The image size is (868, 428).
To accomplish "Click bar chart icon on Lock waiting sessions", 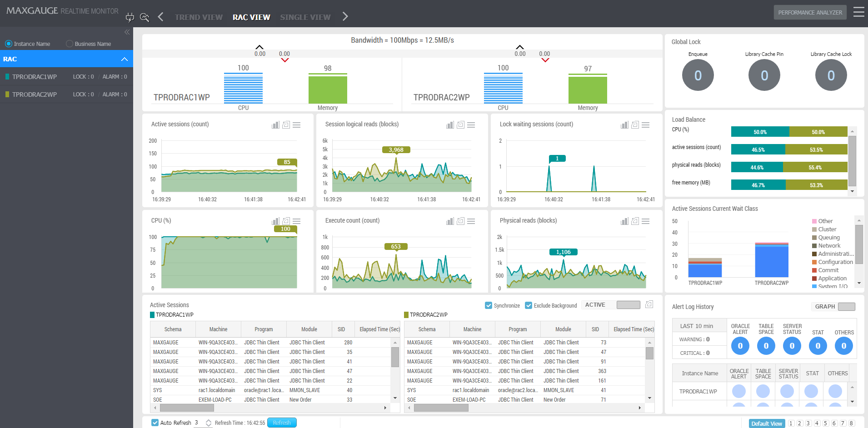I will tap(624, 125).
